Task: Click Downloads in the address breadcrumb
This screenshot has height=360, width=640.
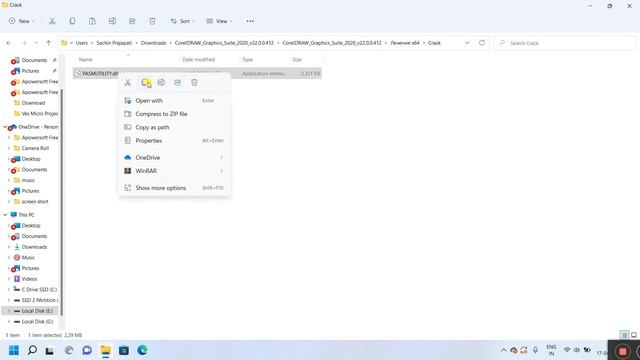Action: coord(153,43)
